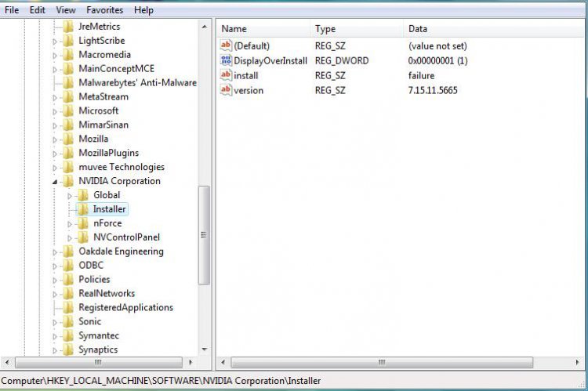Screen dimensions: 588x391
Task: Click the JreMetrics folder icon
Action: point(68,27)
